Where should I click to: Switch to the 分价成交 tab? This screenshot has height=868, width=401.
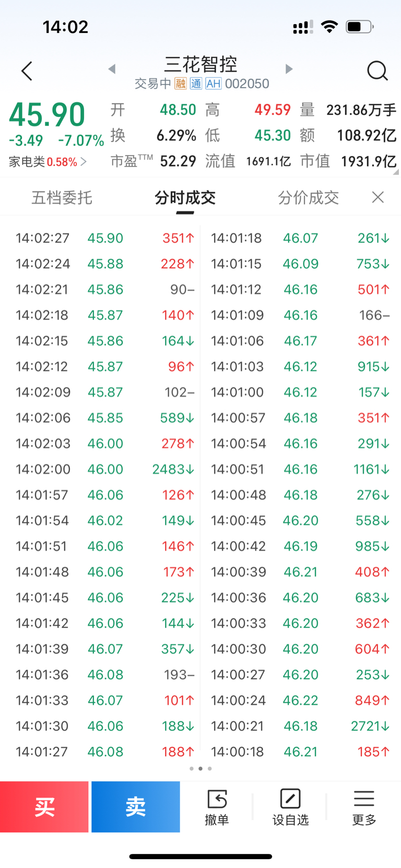click(308, 198)
